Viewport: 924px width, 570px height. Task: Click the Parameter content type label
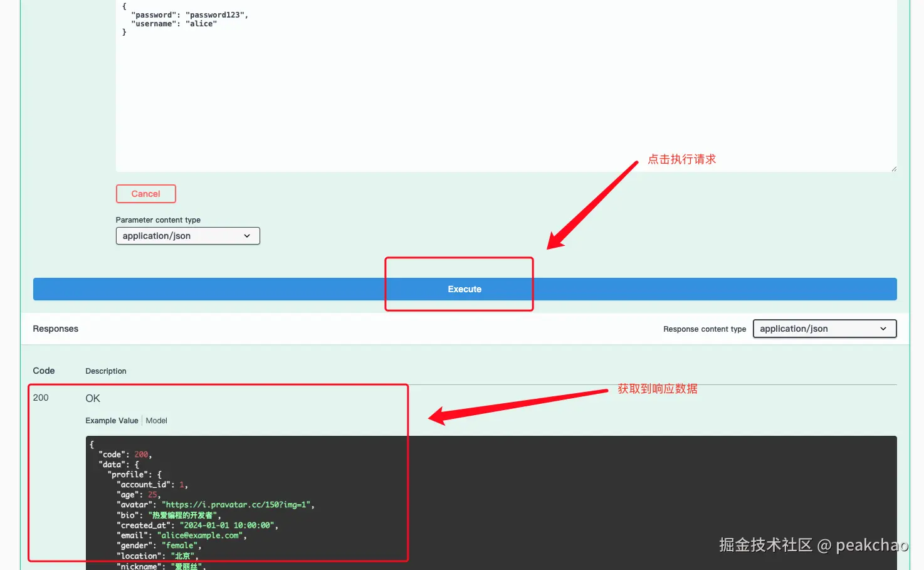tap(158, 220)
